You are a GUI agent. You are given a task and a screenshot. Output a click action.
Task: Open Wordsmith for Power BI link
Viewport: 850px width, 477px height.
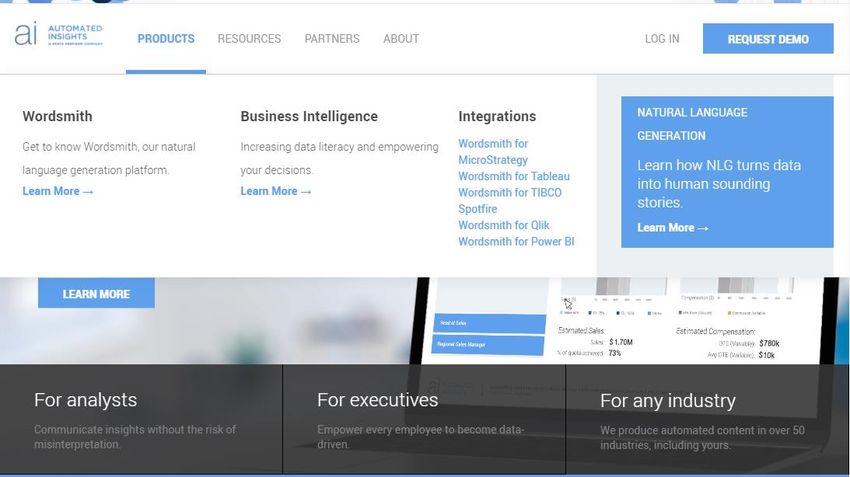(x=516, y=241)
